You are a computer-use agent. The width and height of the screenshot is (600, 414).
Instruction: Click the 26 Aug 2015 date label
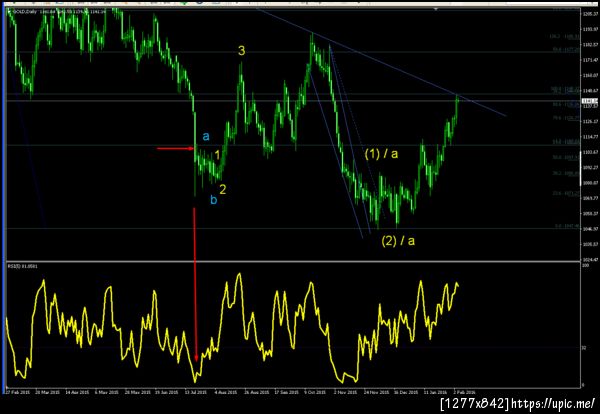(x=255, y=393)
